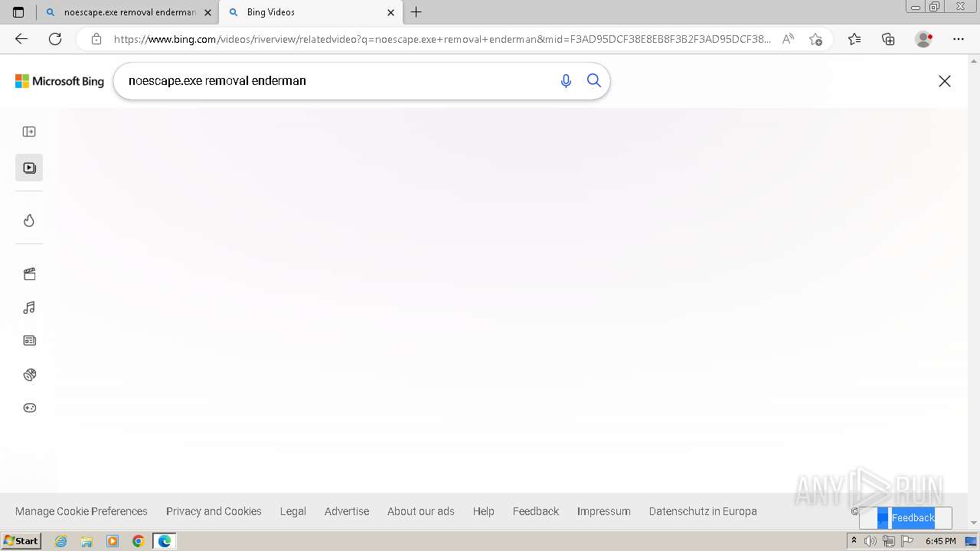Switch to the noescape.exe removal enderman tab
The width and height of the screenshot is (980, 551).
[127, 12]
